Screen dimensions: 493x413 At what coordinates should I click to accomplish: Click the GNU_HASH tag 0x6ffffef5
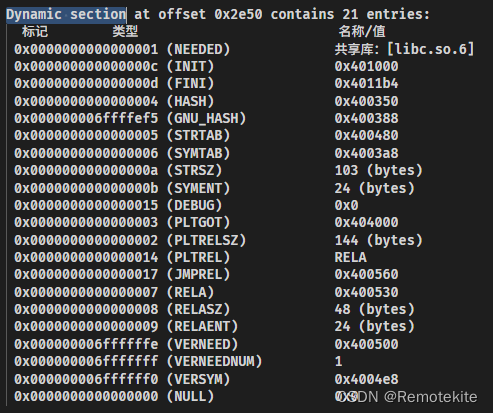click(86, 118)
